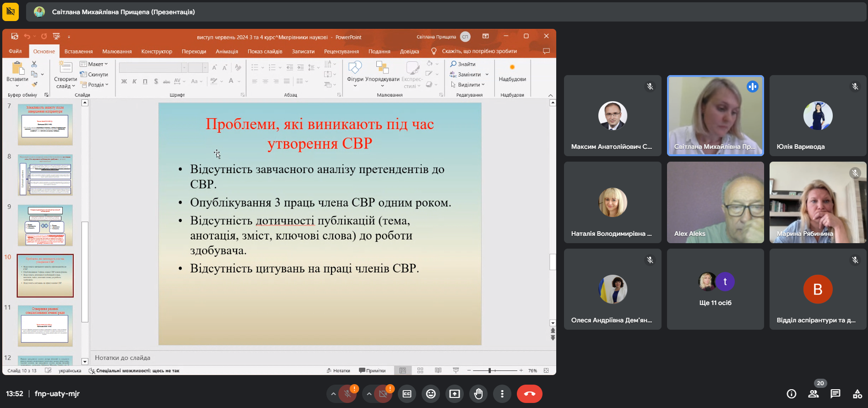The width and height of the screenshot is (868, 408).
Task: Click fit slide to window icon
Action: tap(546, 370)
